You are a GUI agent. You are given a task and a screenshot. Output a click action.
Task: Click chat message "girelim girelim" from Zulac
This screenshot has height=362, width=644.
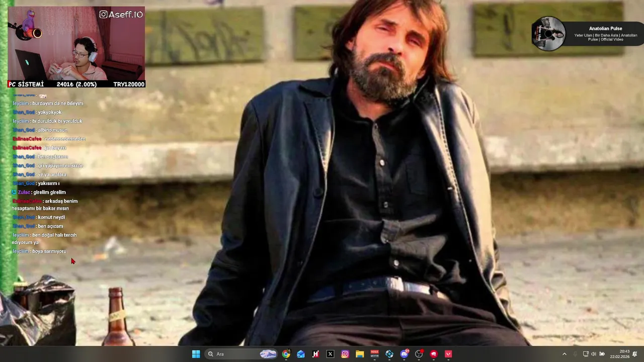pos(50,192)
